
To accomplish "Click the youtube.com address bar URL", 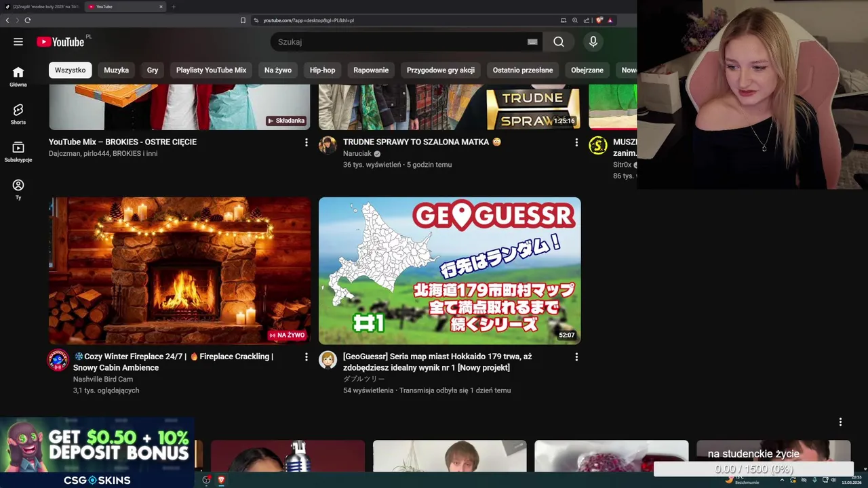I will [x=309, y=20].
